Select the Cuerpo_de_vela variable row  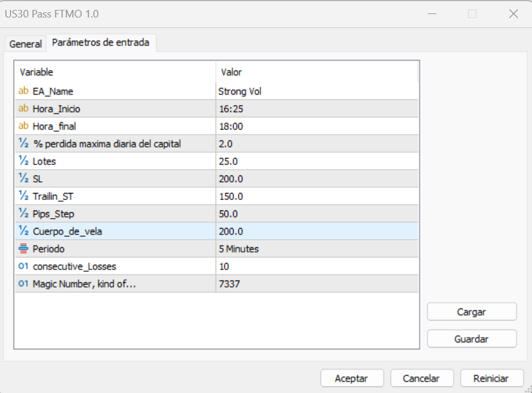[x=114, y=231]
